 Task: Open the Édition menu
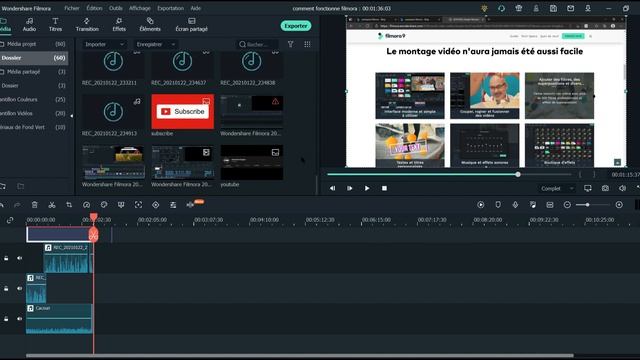coord(94,8)
